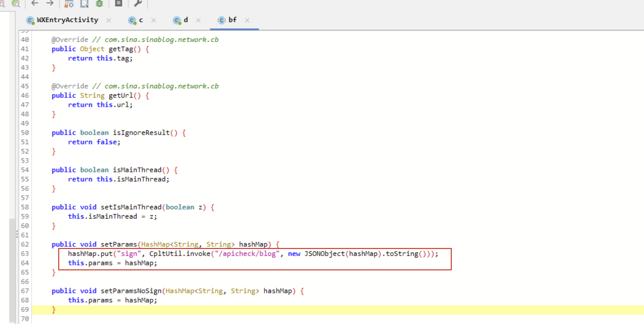Click 'this.params = hashMap;' on line 68

coord(112,300)
